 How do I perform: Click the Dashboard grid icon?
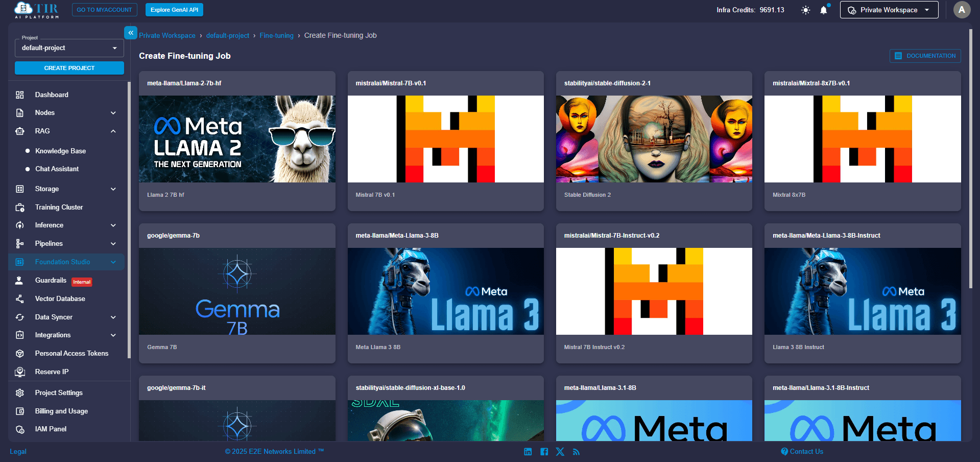20,95
